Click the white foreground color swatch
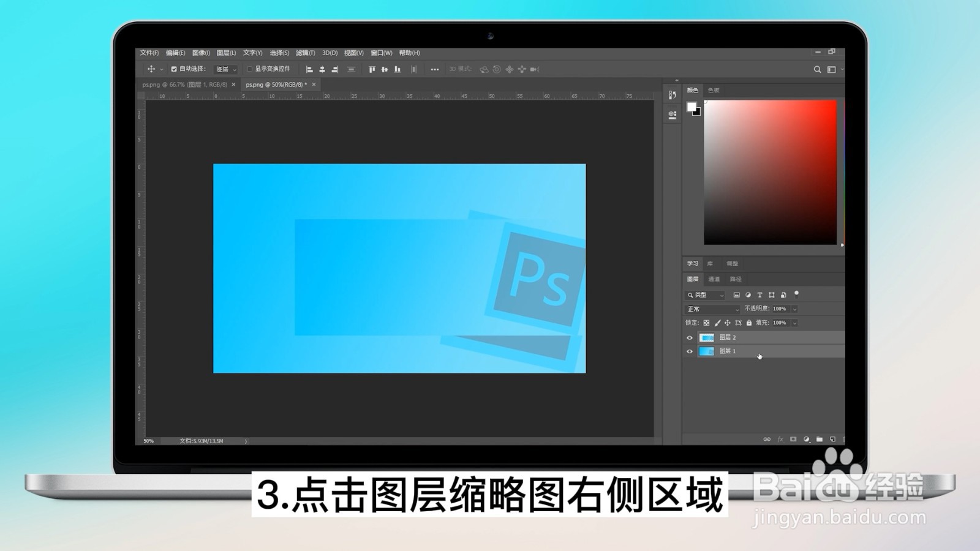The width and height of the screenshot is (980, 551). click(x=691, y=107)
